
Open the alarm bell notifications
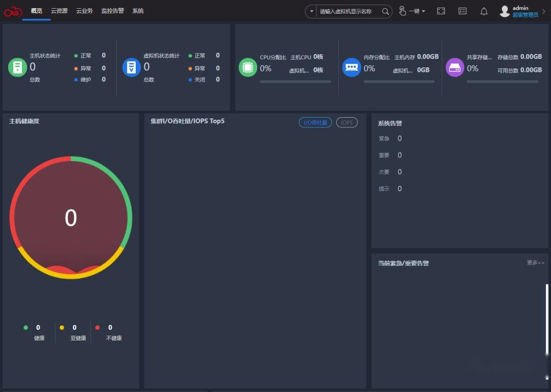click(484, 12)
